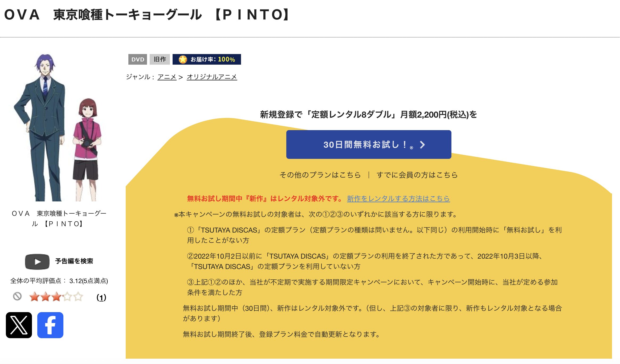Click the main heading OVA 東京喰種トーキョーグール【PINTO】
The height and width of the screenshot is (364, 620).
tap(147, 14)
